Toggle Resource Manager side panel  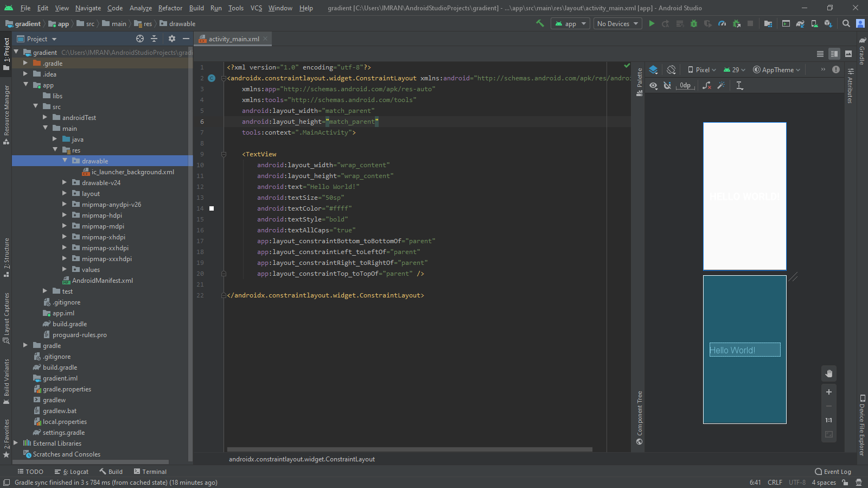(6, 115)
